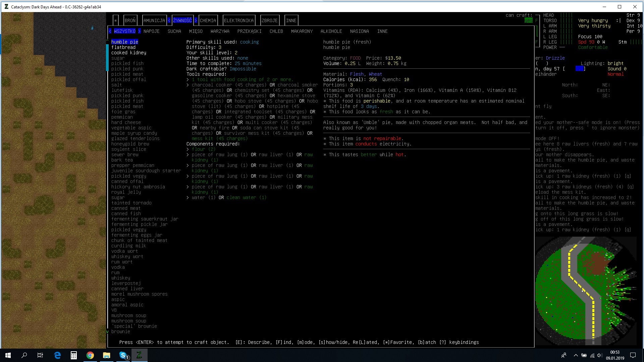The height and width of the screenshot is (362, 644).
Task: Select the hard cheese recipe
Action: pyautogui.click(x=126, y=122)
